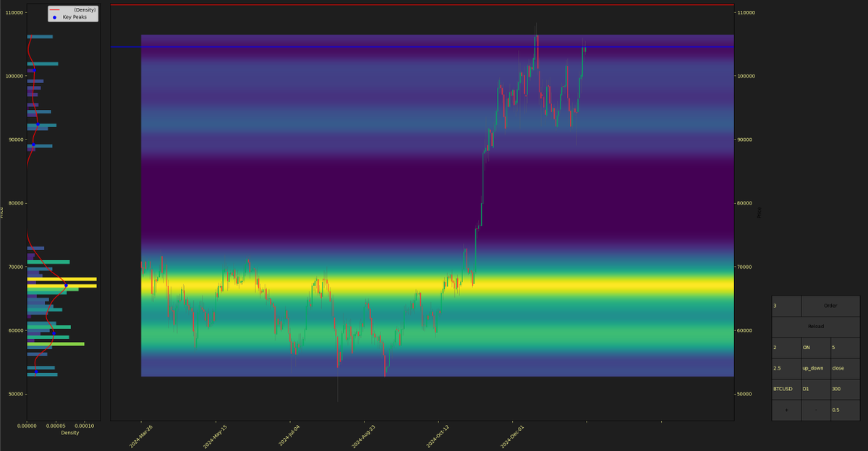
Task: Select the D1 timeframe field
Action: 816,389
